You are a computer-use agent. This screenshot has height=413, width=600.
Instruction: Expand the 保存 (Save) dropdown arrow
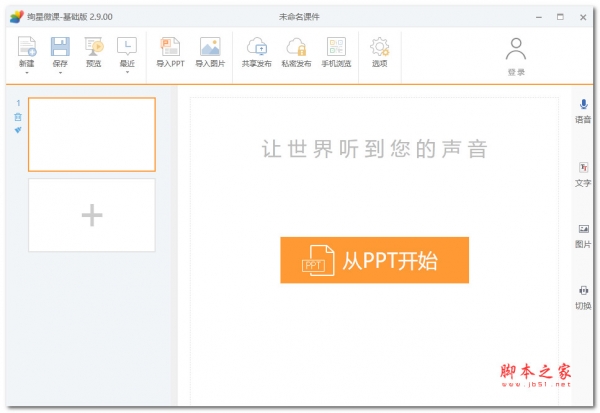pos(60,73)
